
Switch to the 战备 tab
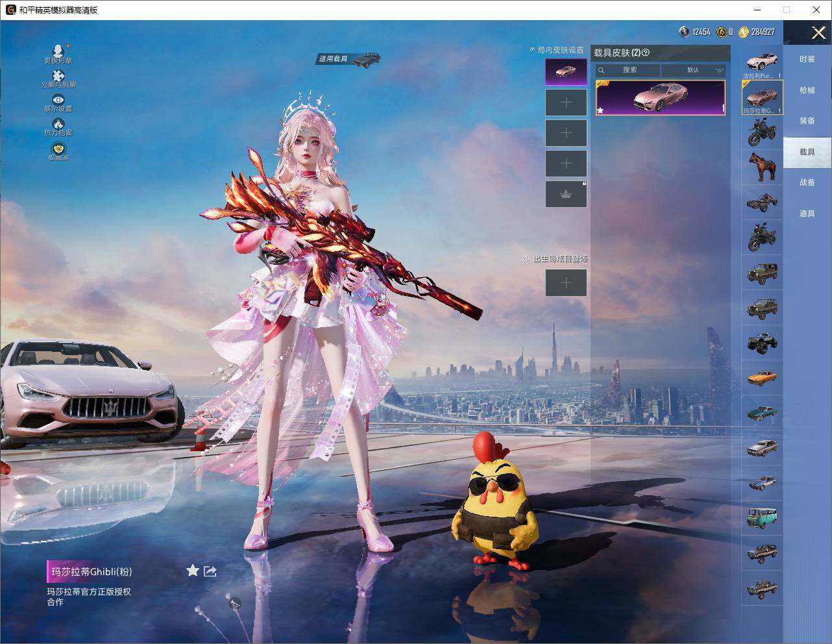click(807, 182)
